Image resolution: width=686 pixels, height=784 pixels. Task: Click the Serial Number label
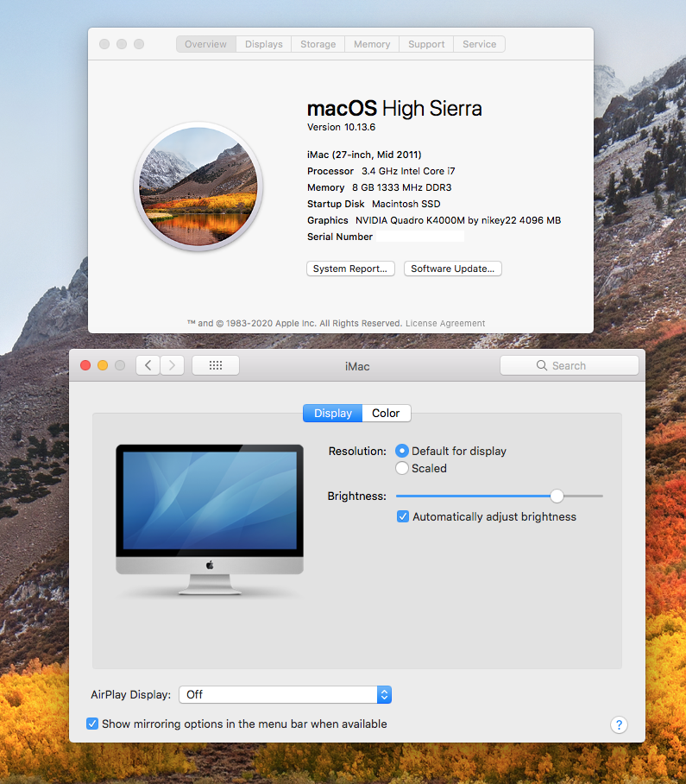coord(340,237)
